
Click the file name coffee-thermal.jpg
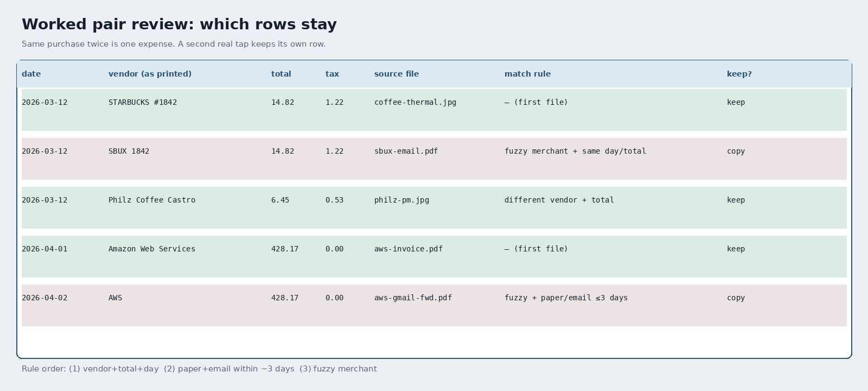[x=415, y=102]
